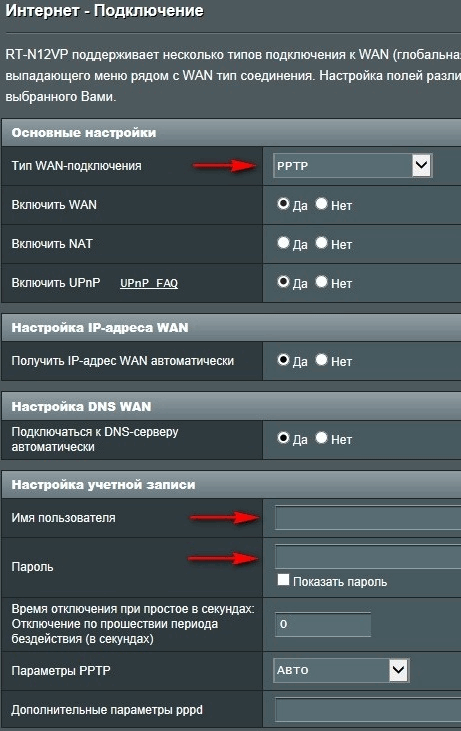Viewport: 461px width, 731px height.
Task: Open the WAN connection type dropdown arrow
Action: pyautogui.click(x=421, y=165)
